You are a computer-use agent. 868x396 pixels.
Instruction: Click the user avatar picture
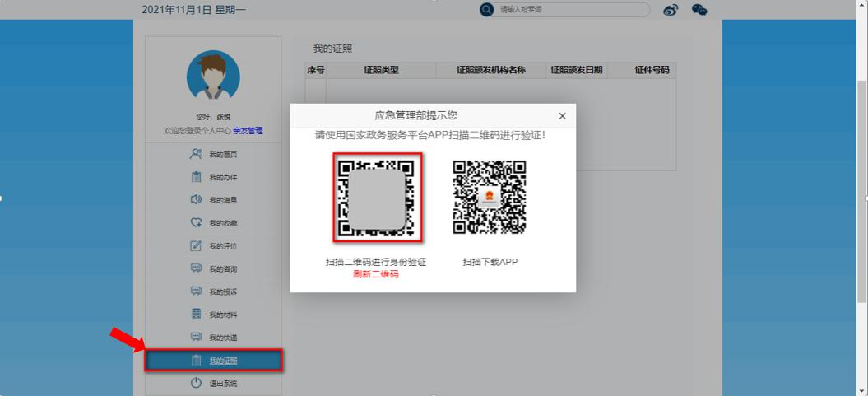[x=213, y=77]
